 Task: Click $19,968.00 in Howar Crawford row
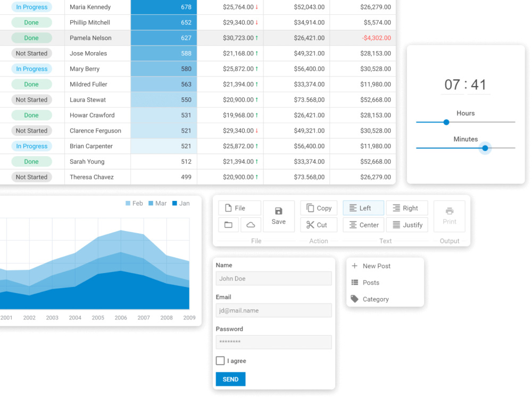(x=238, y=115)
